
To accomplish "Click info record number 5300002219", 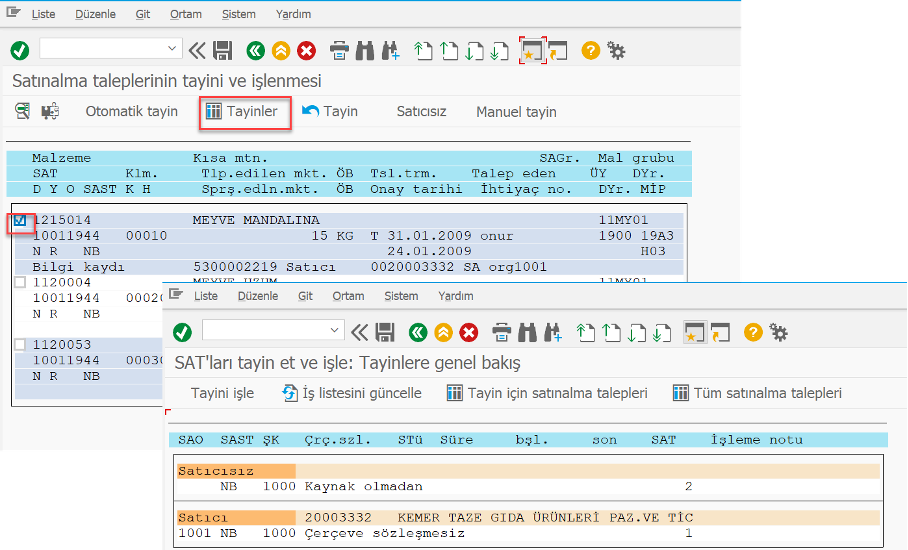I will point(235,267).
